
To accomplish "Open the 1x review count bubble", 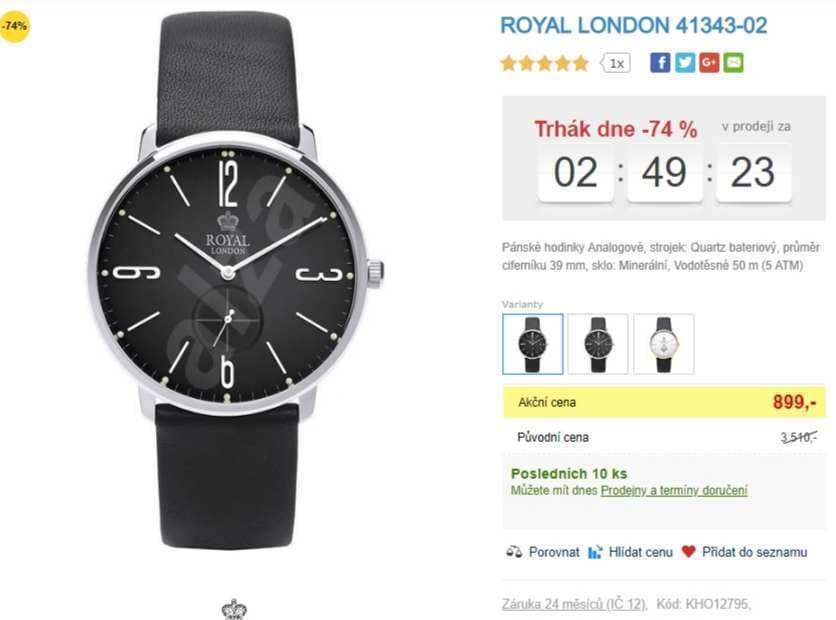I will pos(617,63).
